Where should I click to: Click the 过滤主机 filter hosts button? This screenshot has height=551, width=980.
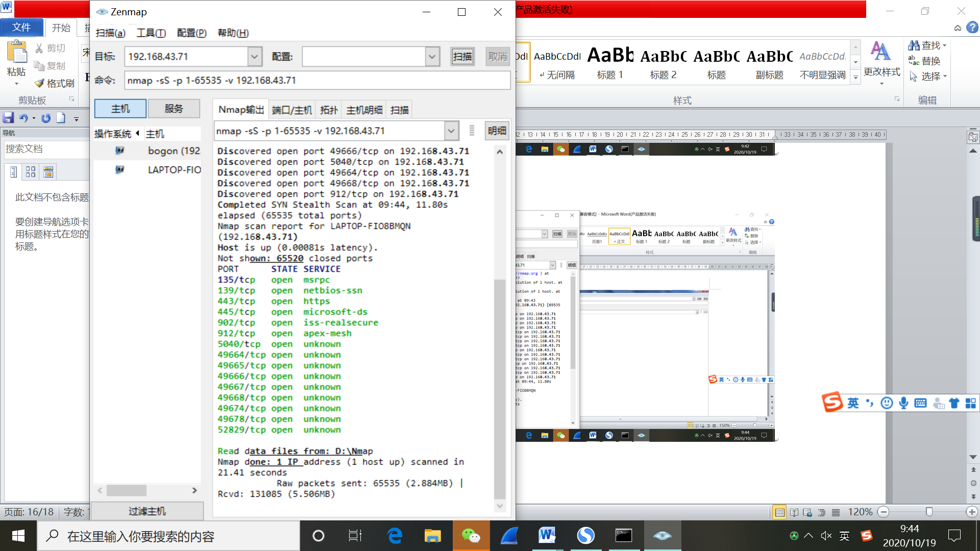pyautogui.click(x=147, y=511)
